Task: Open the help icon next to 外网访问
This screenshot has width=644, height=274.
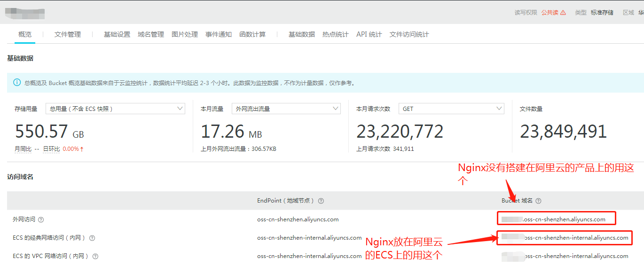Action: [x=41, y=219]
